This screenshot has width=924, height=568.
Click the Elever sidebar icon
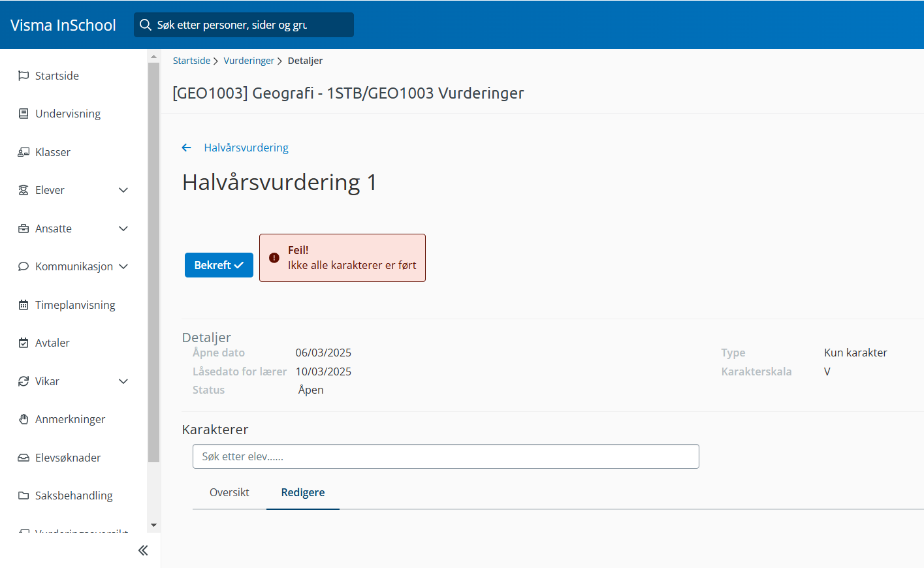click(x=24, y=190)
